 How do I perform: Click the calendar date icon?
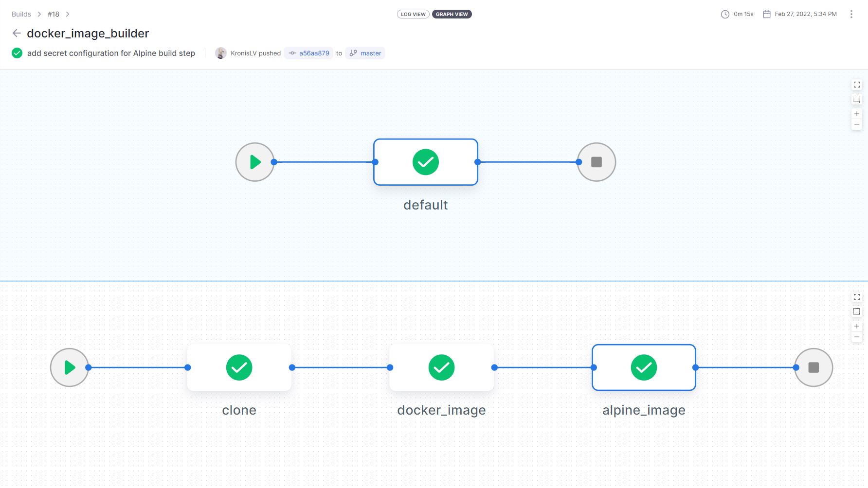[x=767, y=14]
